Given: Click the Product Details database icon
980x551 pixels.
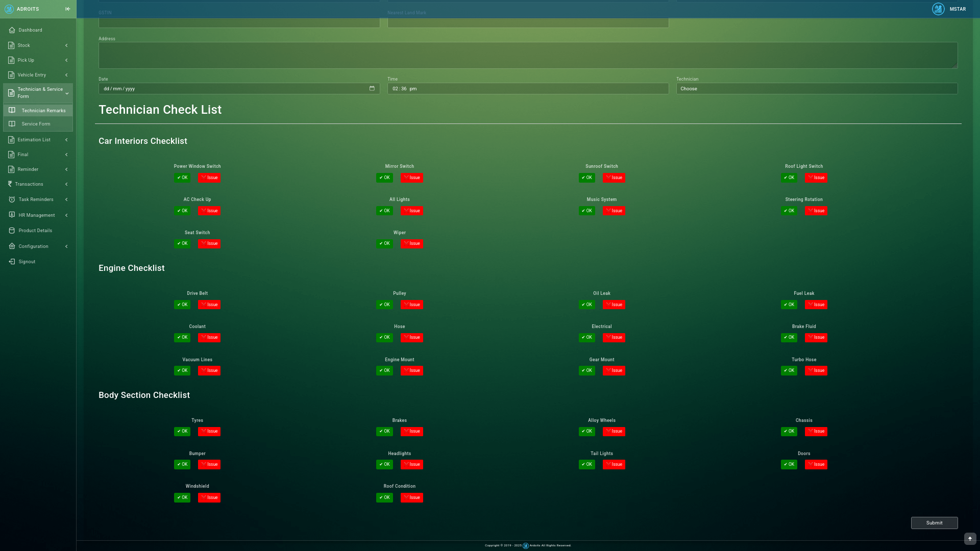Looking at the screenshot, I should 12,231.
